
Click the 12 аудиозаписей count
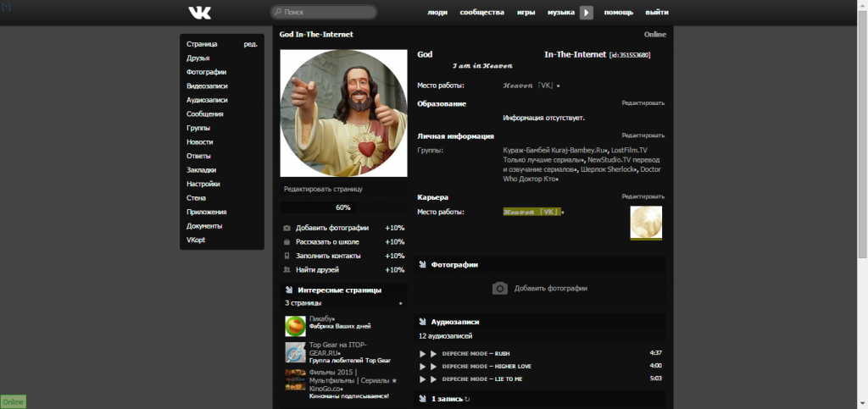click(446, 336)
